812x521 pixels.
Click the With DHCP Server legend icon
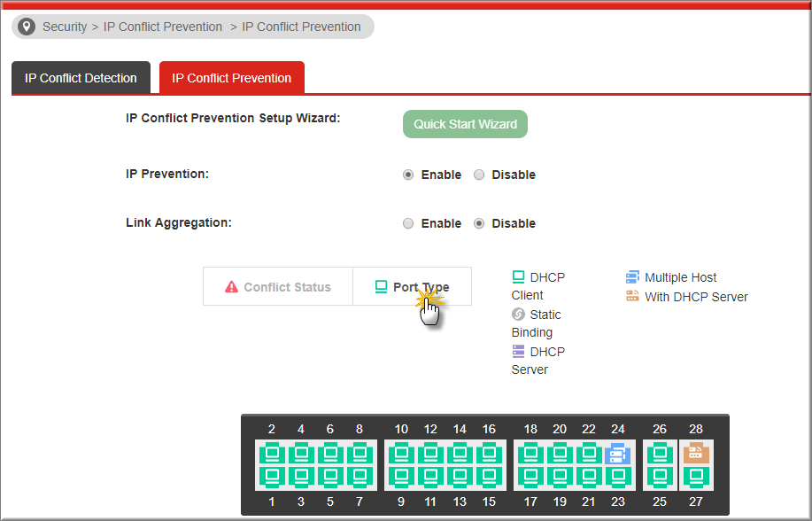click(x=632, y=296)
